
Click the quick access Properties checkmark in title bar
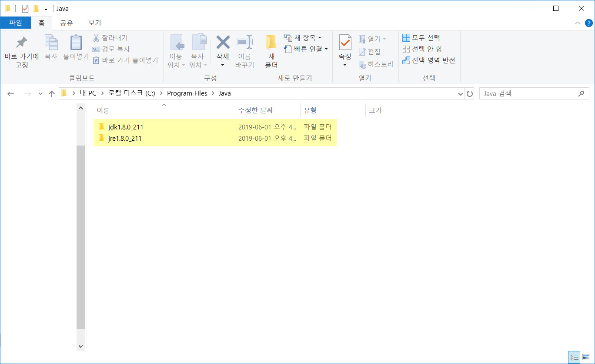25,8
